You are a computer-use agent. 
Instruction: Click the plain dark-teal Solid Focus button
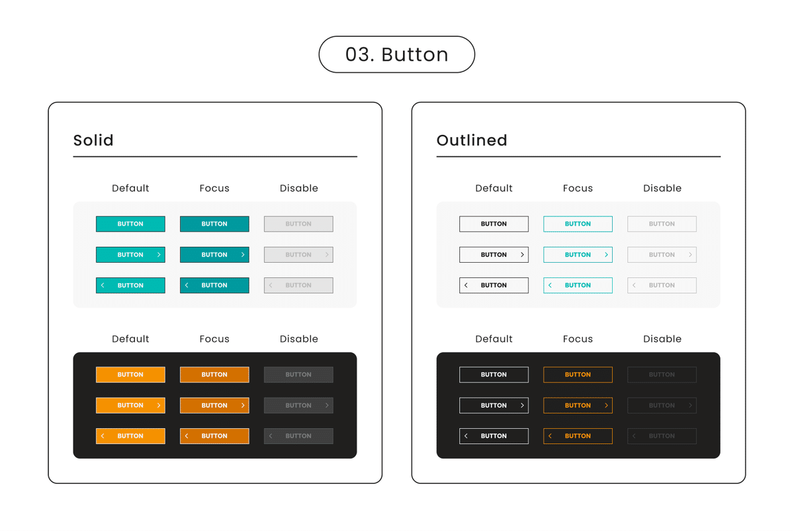[x=214, y=224]
